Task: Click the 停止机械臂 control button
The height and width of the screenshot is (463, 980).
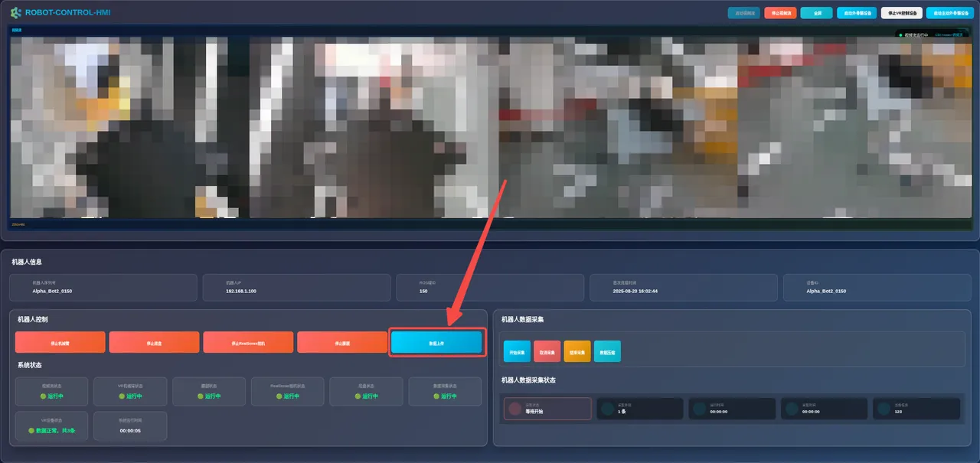Action: [x=60, y=342]
